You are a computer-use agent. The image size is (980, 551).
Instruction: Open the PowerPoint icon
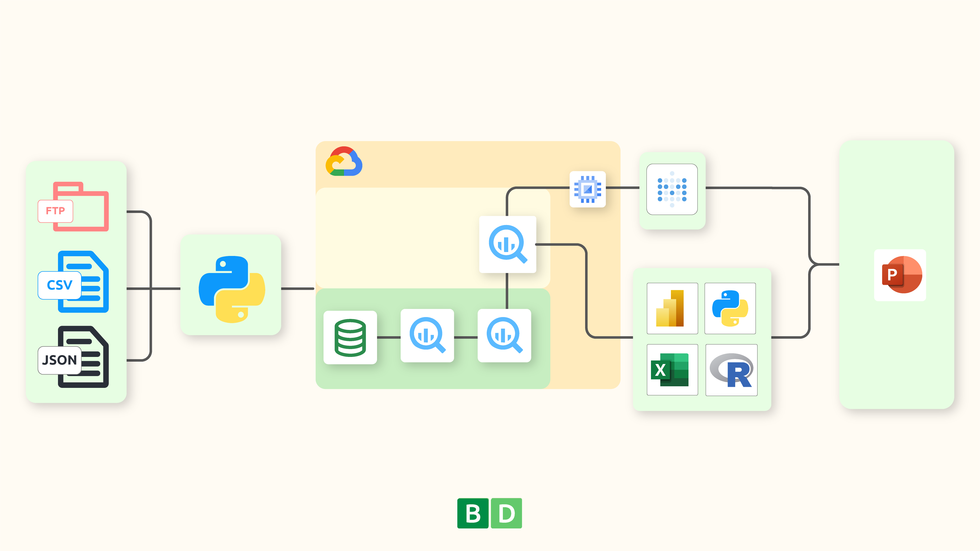900,275
